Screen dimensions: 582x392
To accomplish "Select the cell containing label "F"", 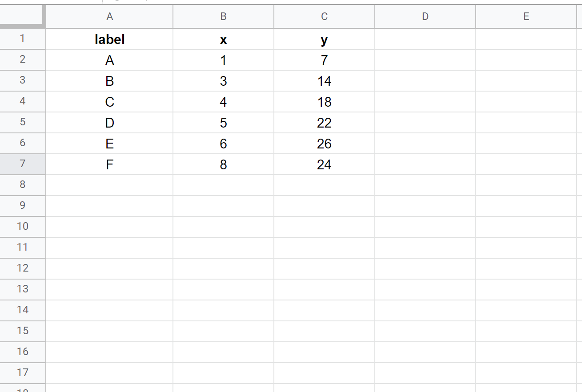I will click(109, 164).
